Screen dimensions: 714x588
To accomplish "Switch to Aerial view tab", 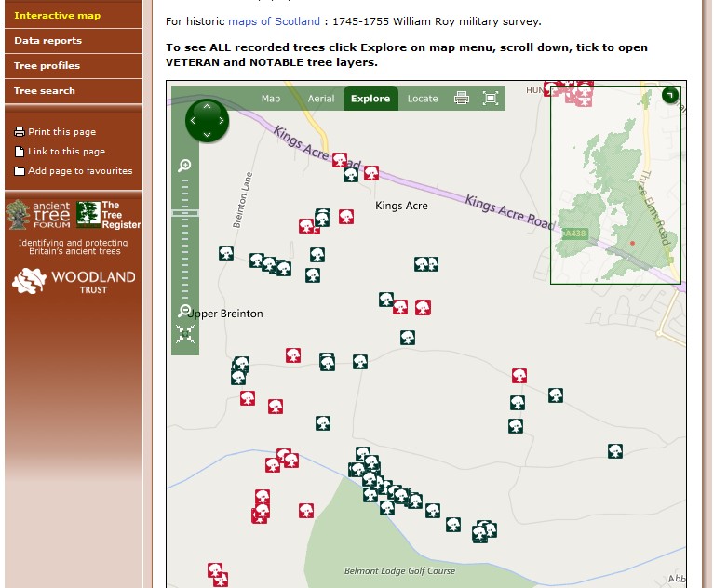I will [320, 99].
